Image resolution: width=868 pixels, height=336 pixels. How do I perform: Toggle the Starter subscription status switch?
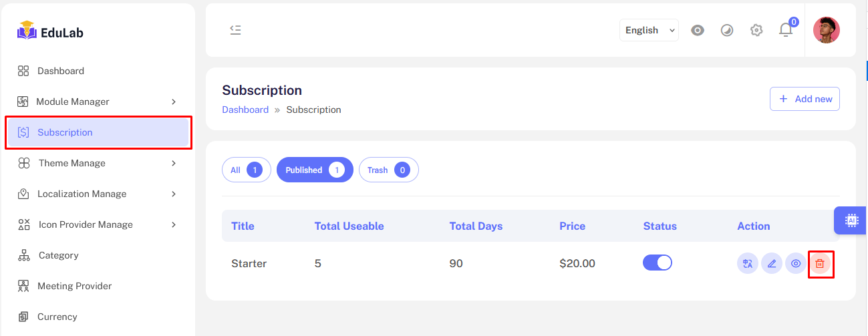point(658,263)
